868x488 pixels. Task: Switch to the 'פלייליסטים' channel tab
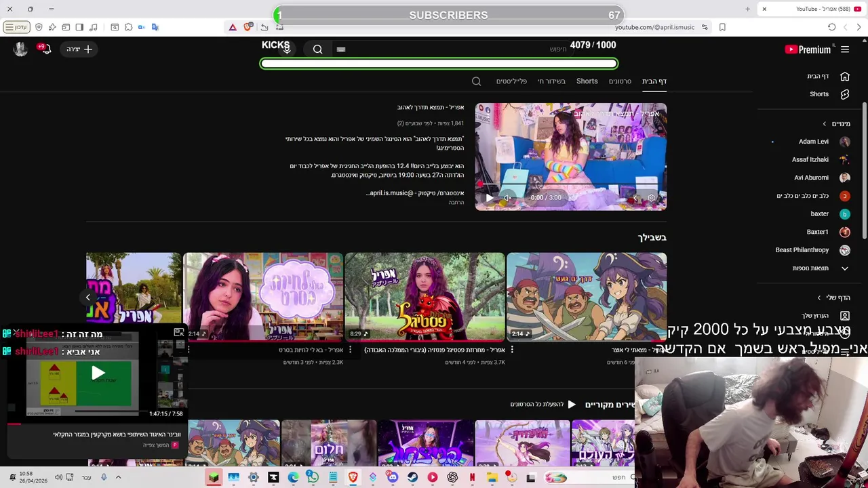511,81
